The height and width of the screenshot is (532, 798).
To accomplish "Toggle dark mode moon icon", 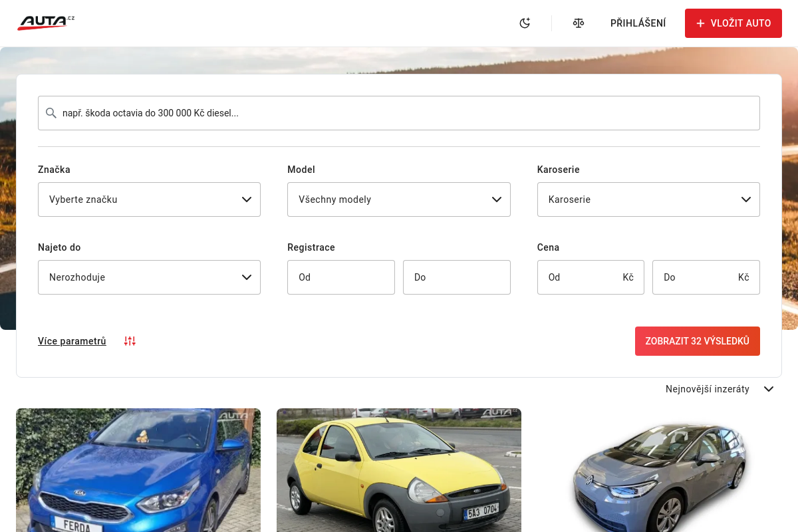I will 525,23.
